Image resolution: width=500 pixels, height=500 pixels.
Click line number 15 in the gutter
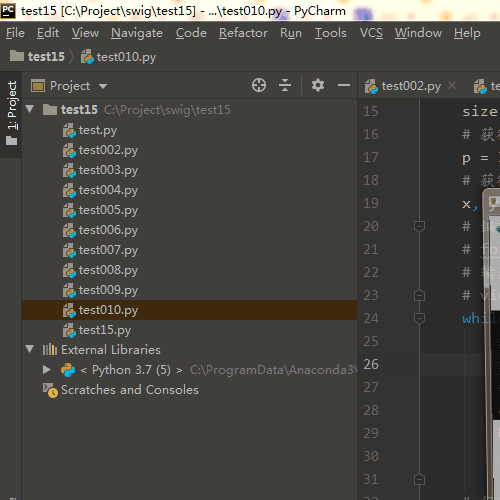click(x=371, y=111)
